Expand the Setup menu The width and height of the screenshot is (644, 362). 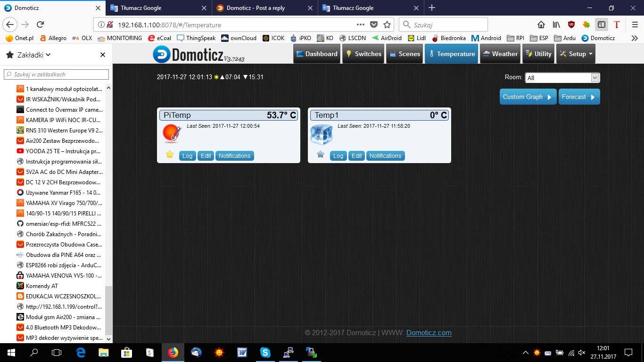pyautogui.click(x=576, y=54)
